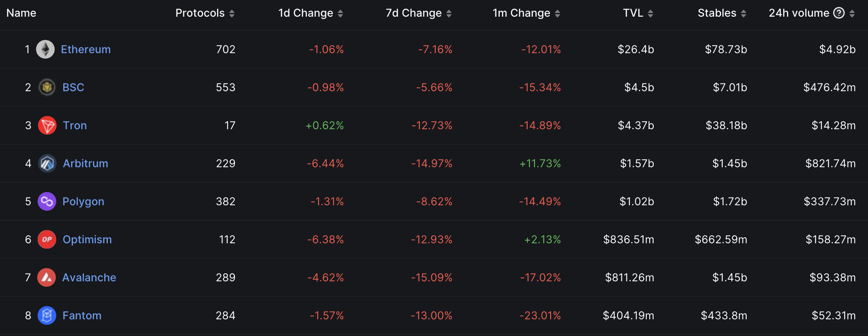This screenshot has height=336, width=868.
Task: Open the Avalanche chain link
Action: point(89,277)
